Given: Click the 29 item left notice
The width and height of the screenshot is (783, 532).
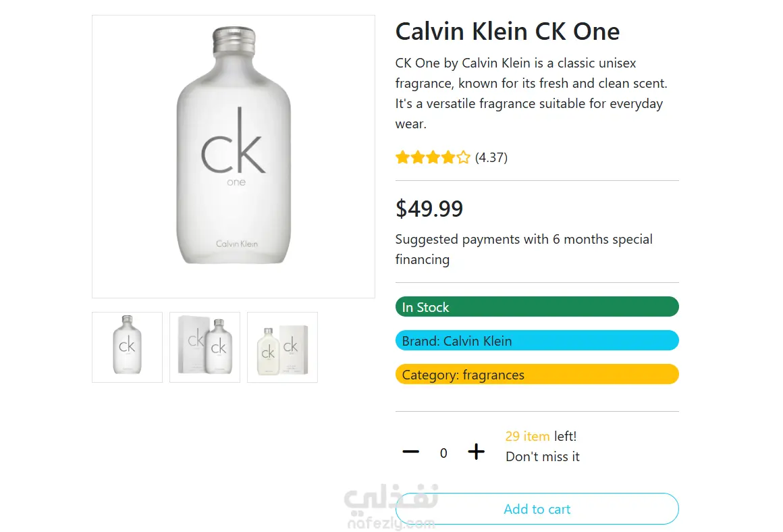Looking at the screenshot, I should coord(541,437).
